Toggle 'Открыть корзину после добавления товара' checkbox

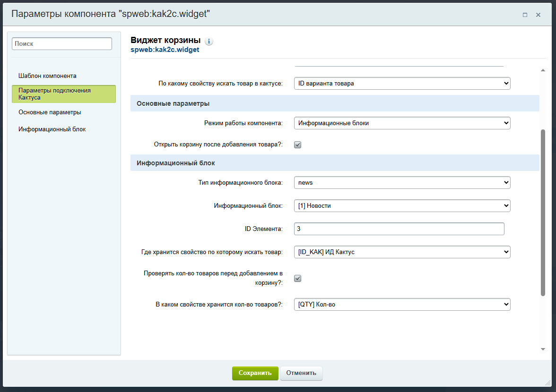[x=297, y=145]
